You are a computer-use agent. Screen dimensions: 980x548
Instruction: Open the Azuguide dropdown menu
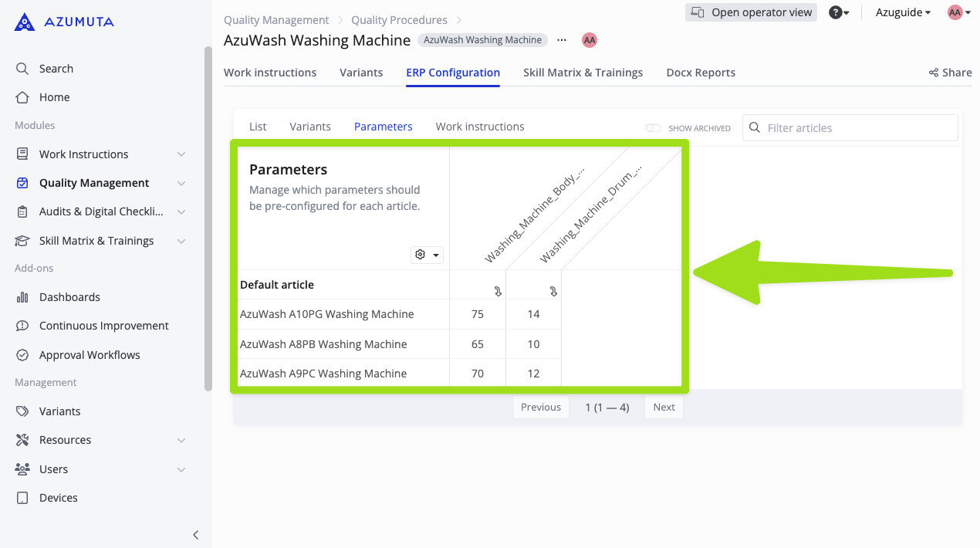click(x=901, y=12)
